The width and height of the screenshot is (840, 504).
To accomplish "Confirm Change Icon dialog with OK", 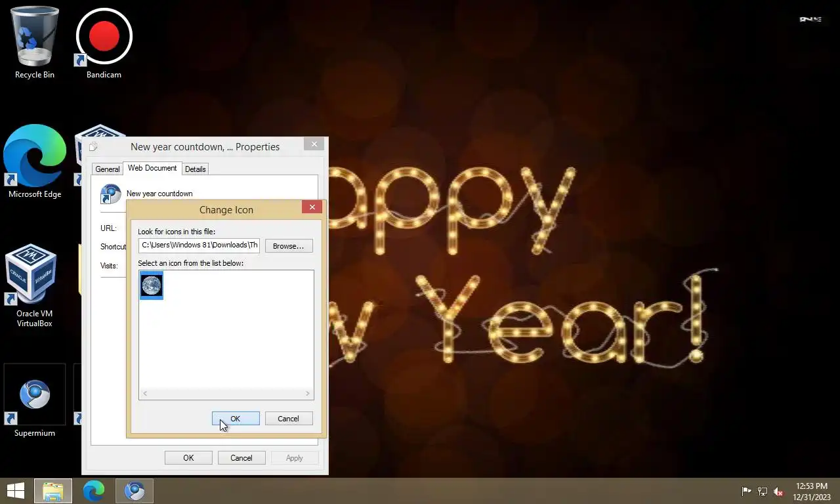I will 236,419.
